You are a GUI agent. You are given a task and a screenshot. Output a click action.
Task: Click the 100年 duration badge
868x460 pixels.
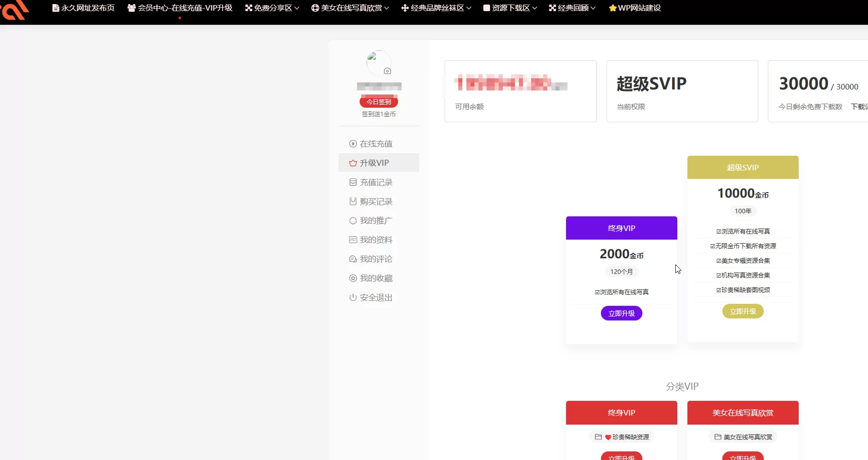(x=743, y=211)
